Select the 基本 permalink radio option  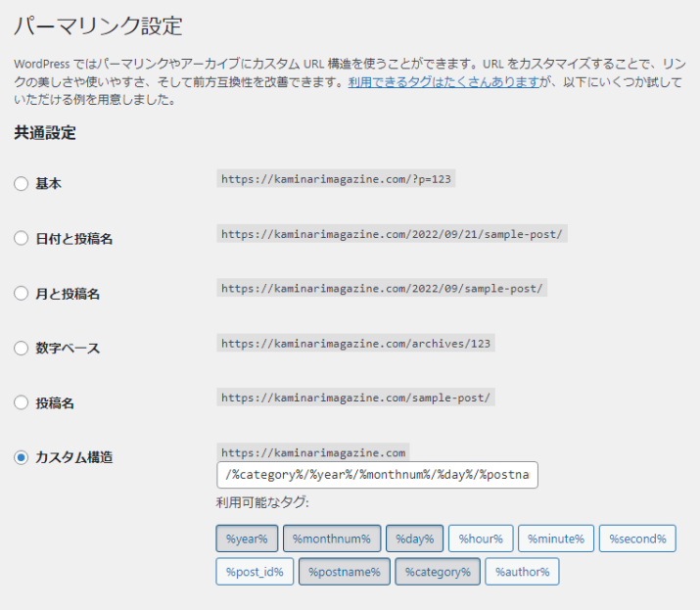[22, 184]
